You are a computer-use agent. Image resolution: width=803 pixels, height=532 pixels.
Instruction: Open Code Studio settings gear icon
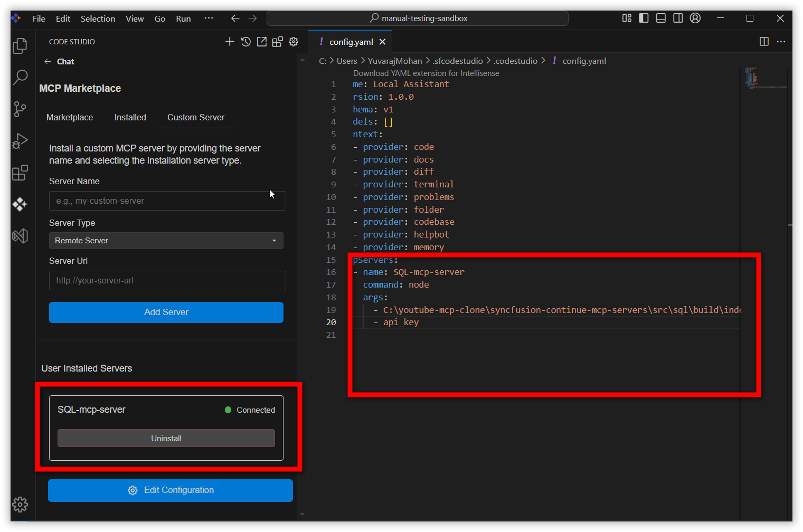pyautogui.click(x=294, y=42)
